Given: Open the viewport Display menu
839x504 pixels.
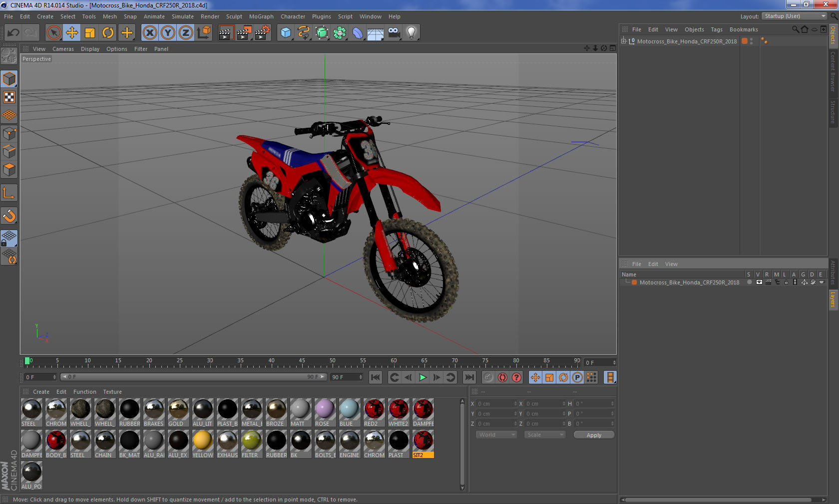Looking at the screenshot, I should pos(90,49).
